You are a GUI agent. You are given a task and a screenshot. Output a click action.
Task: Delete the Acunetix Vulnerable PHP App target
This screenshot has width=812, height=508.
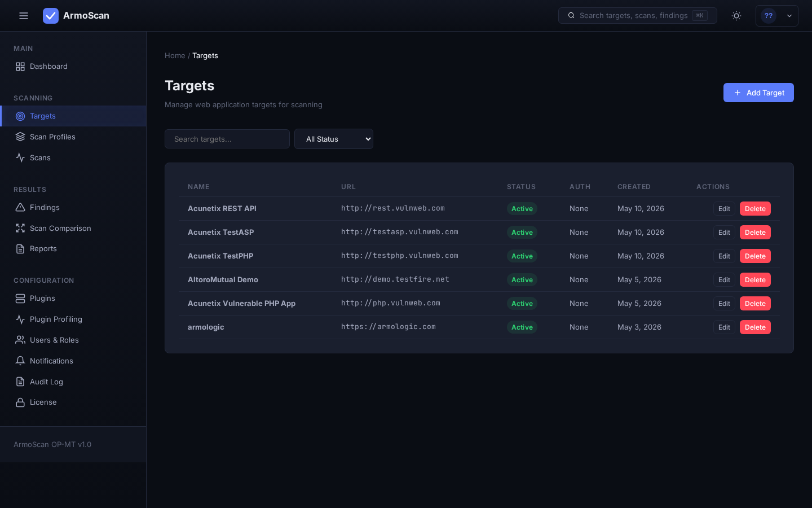755,304
